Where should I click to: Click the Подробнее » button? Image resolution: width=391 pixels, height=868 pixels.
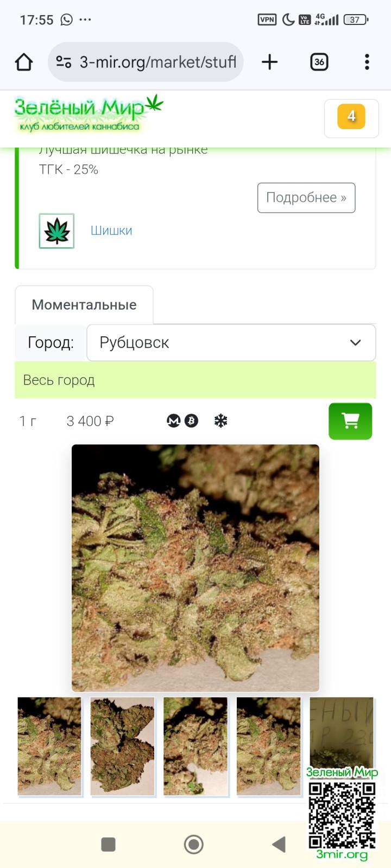[x=306, y=197]
